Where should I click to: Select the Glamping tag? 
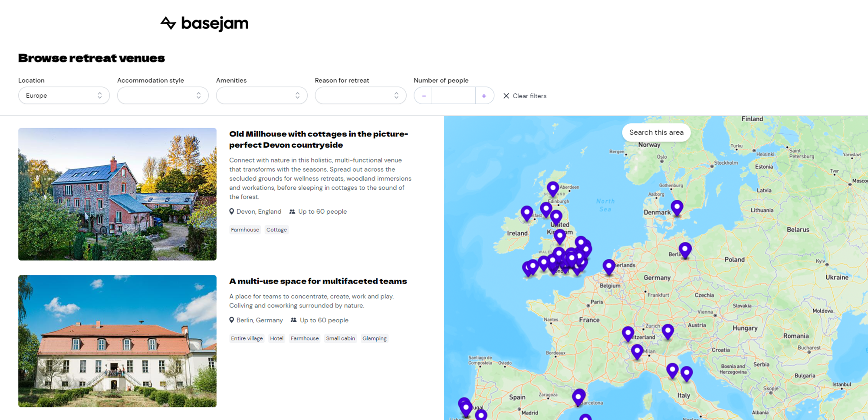pyautogui.click(x=375, y=338)
